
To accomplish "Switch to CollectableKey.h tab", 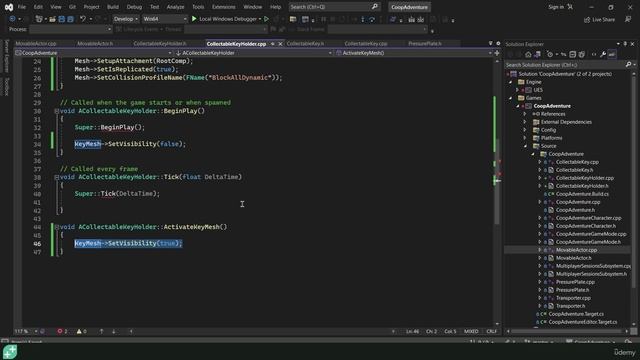I will tap(305, 44).
